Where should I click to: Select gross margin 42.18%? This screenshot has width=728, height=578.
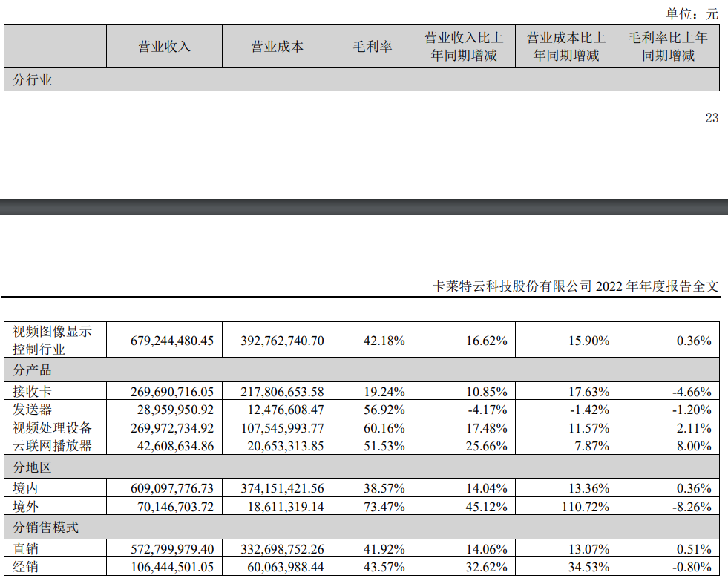pos(384,341)
